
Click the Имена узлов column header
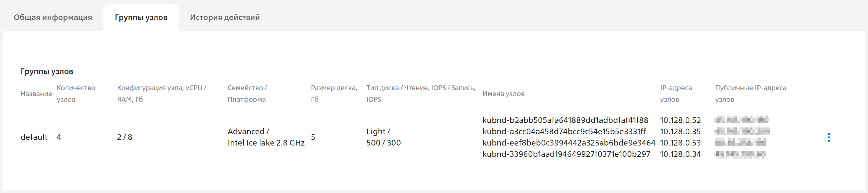click(x=503, y=94)
